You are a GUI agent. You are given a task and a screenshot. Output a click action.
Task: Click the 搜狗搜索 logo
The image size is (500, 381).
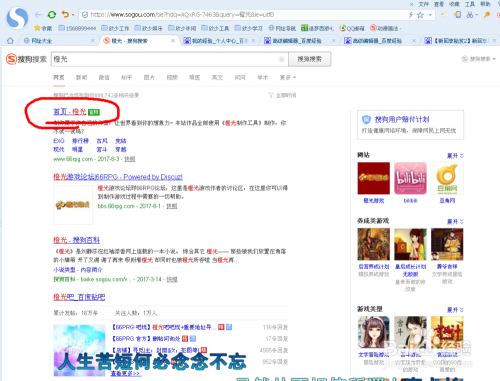tap(26, 59)
